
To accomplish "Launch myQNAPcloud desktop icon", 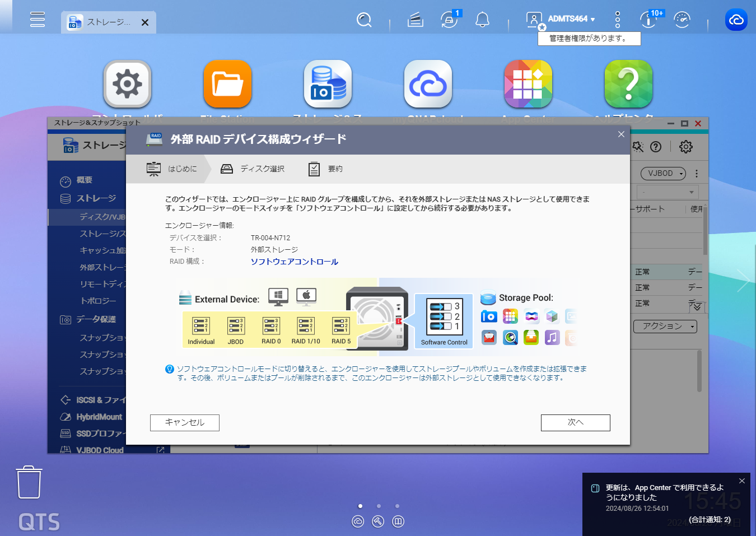I will pyautogui.click(x=428, y=84).
